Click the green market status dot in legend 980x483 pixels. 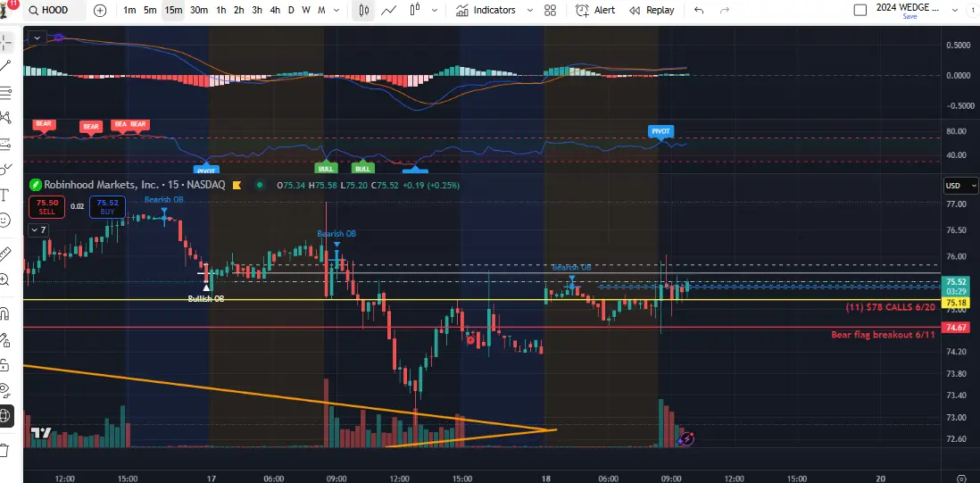[x=260, y=185]
